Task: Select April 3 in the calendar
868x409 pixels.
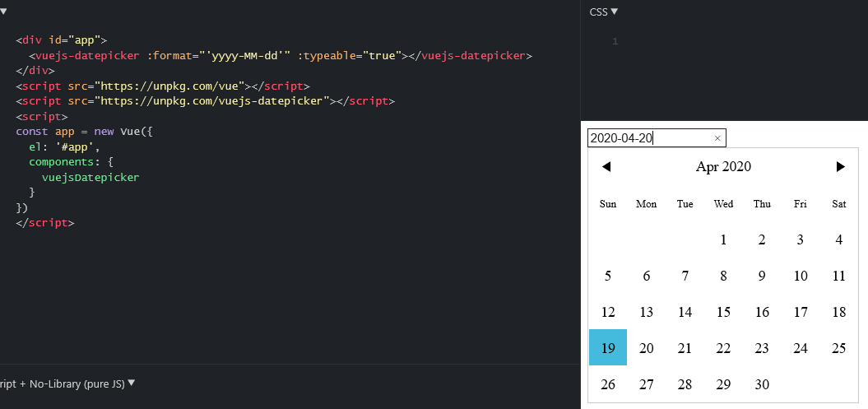Action: (801, 239)
